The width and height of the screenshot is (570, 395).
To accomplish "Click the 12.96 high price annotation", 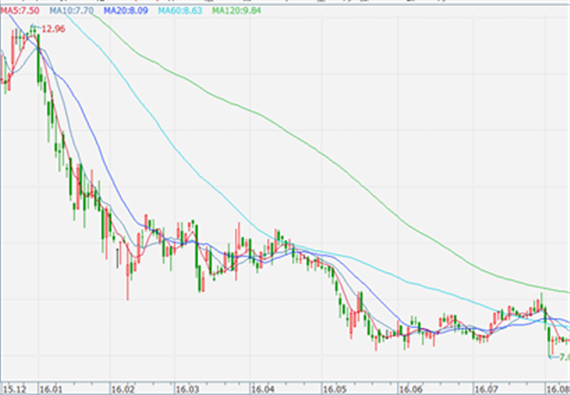I will tap(53, 29).
